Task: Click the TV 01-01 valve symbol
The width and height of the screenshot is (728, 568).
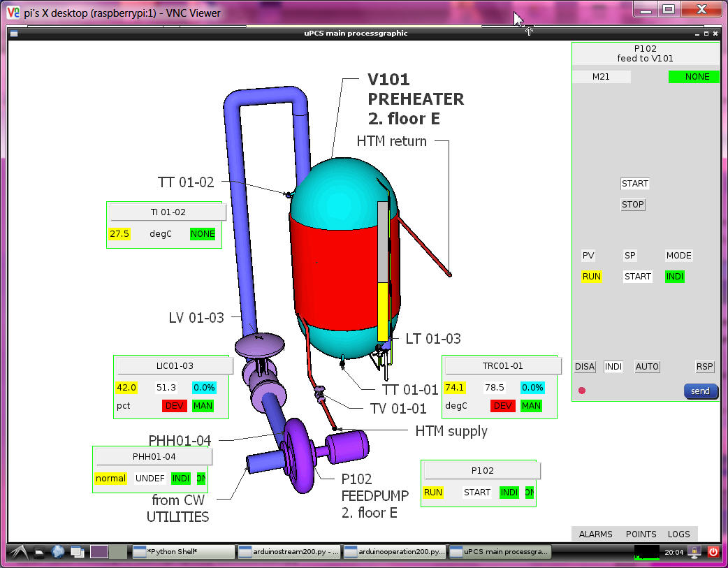Action: [319, 395]
